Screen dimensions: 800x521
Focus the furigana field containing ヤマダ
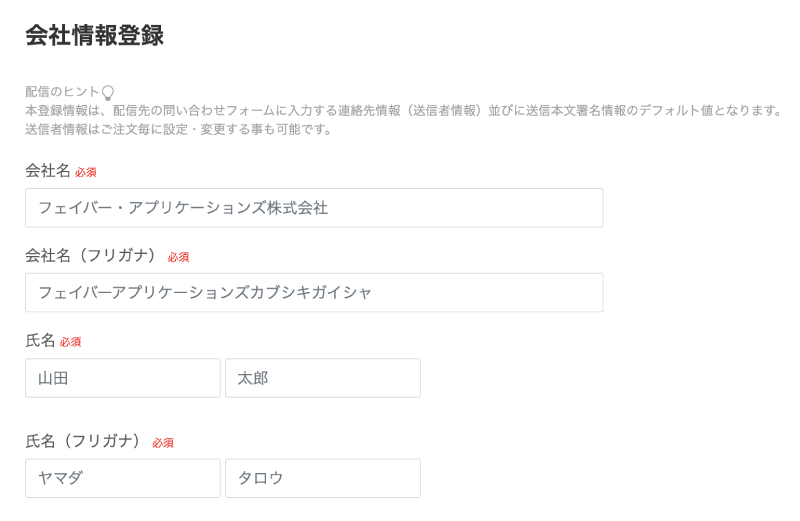(x=122, y=478)
